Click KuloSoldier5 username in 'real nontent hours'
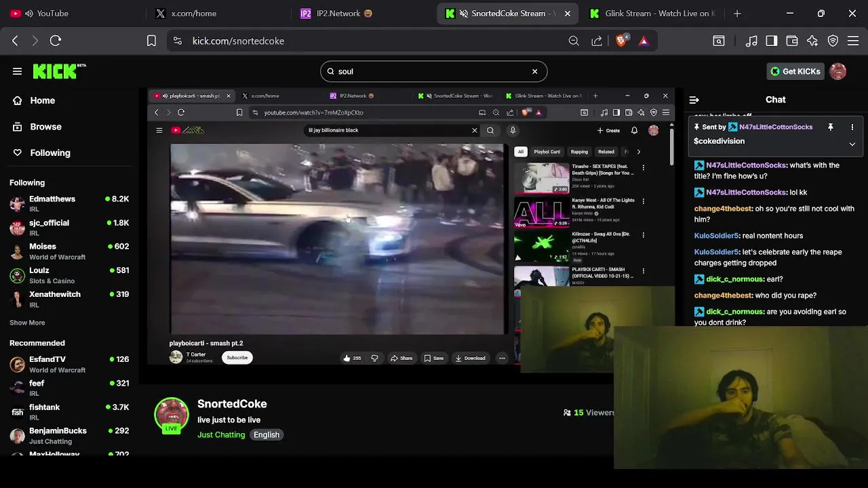The height and width of the screenshot is (488, 868). click(716, 235)
